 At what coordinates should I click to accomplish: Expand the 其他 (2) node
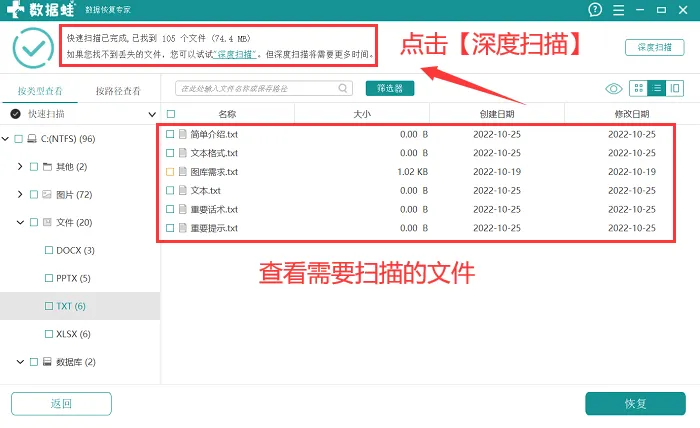click(20, 166)
